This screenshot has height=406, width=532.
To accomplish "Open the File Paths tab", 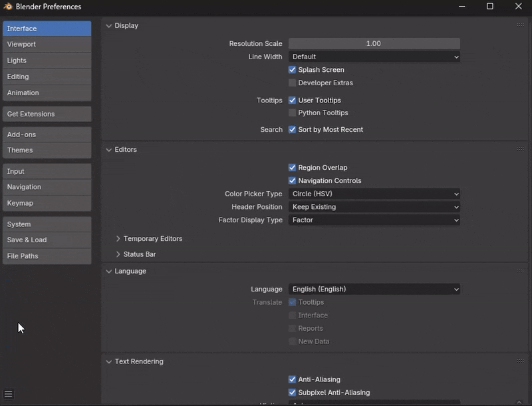I will 47,256.
